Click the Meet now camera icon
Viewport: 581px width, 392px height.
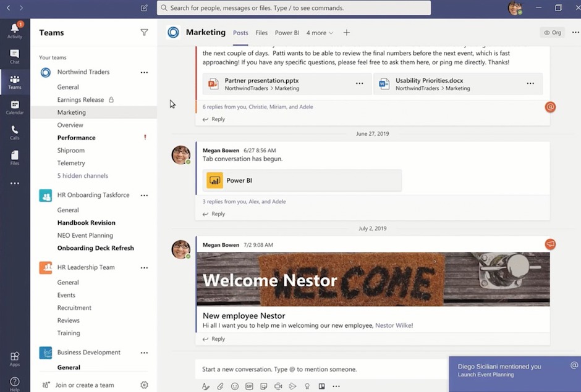(x=278, y=386)
